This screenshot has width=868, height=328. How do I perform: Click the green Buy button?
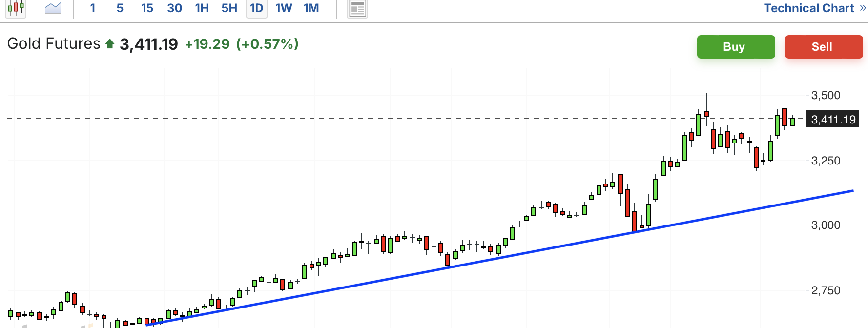[x=736, y=47]
